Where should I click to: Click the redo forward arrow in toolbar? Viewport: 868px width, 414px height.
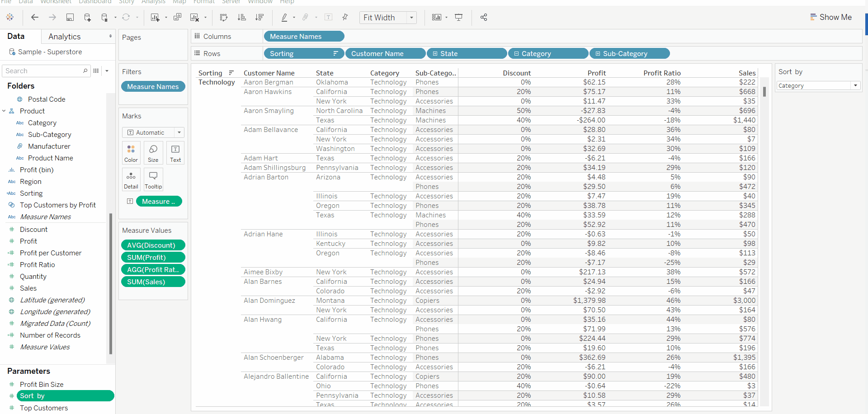tap(52, 17)
